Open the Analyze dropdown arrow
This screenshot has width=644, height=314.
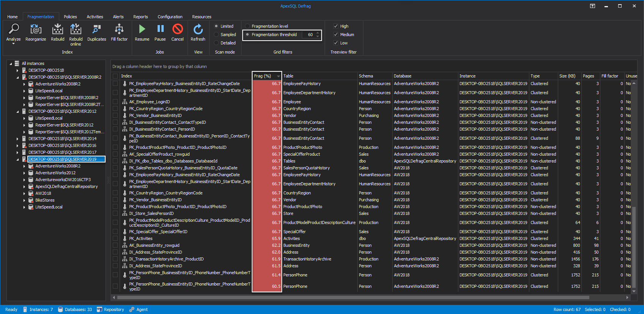[x=13, y=44]
